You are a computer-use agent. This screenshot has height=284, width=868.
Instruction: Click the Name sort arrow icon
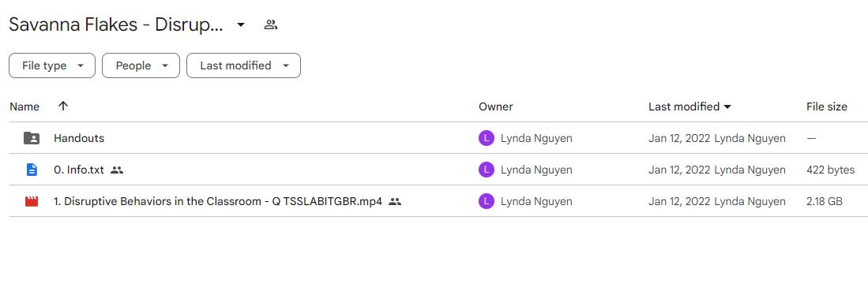63,106
